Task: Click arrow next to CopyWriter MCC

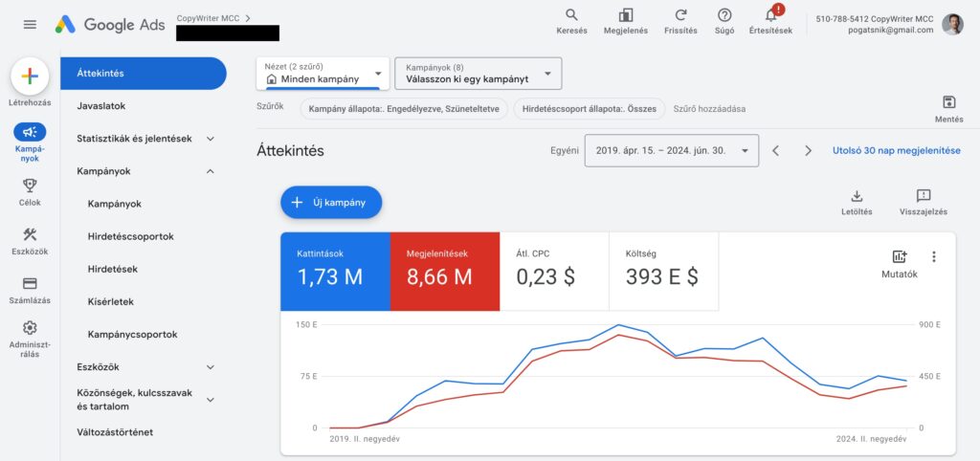Action: tap(248, 18)
